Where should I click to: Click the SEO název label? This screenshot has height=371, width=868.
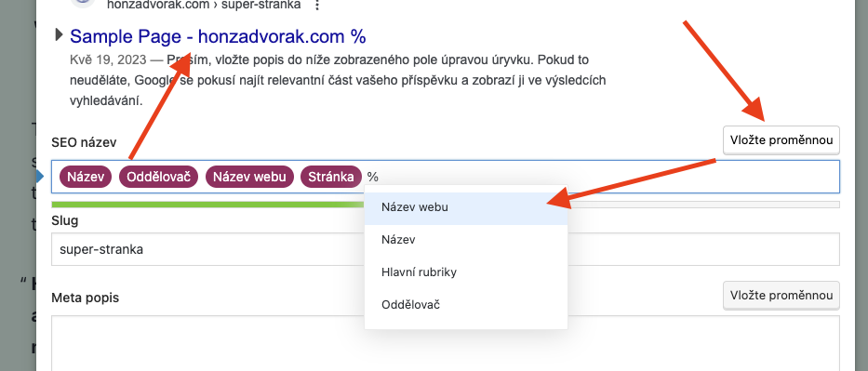tap(84, 142)
